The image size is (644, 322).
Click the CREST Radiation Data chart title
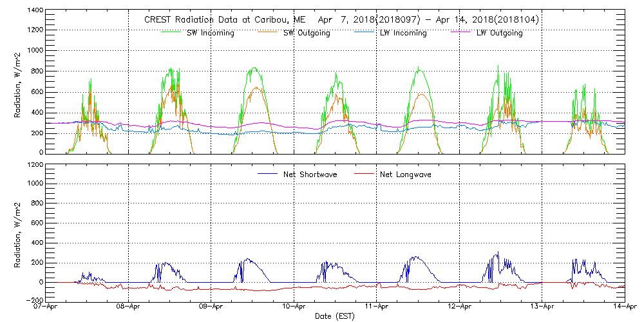341,20
